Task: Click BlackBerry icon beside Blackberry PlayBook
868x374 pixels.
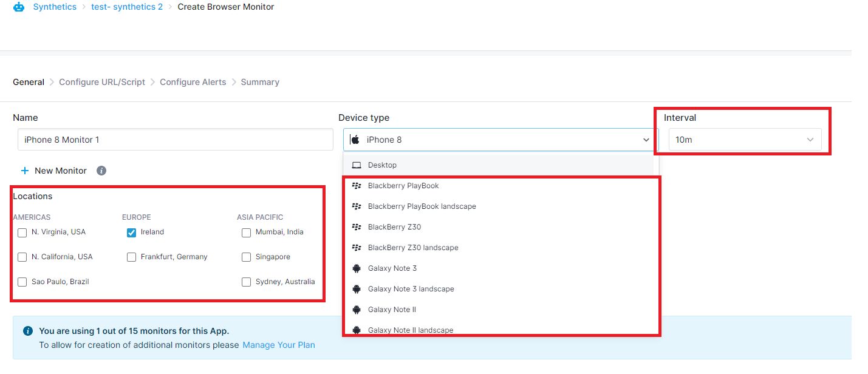Action: tap(357, 186)
